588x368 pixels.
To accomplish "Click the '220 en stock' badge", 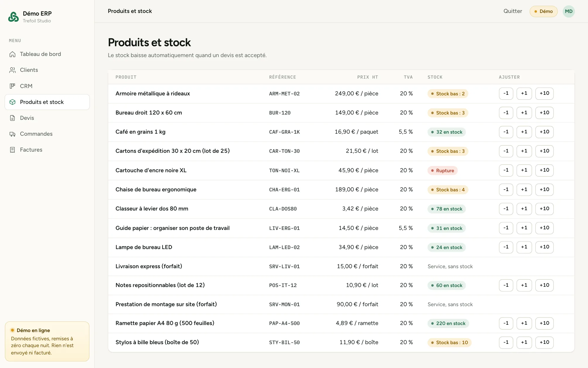I will [x=448, y=323].
